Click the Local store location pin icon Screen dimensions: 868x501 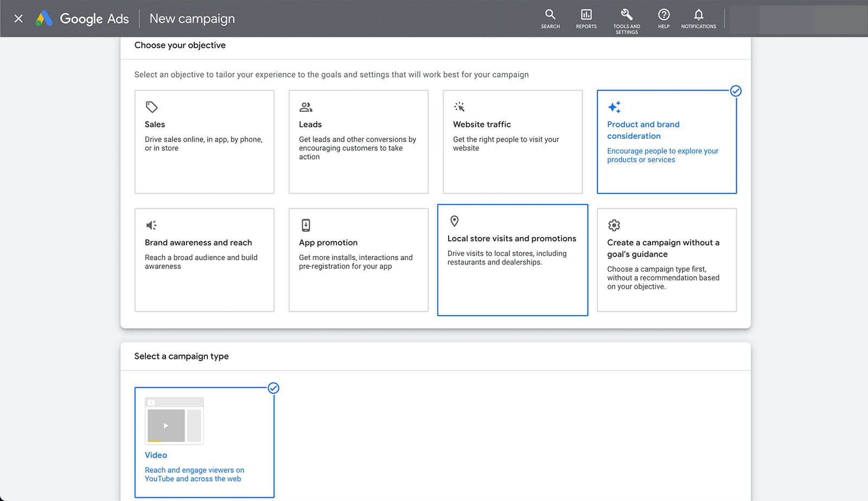point(455,221)
